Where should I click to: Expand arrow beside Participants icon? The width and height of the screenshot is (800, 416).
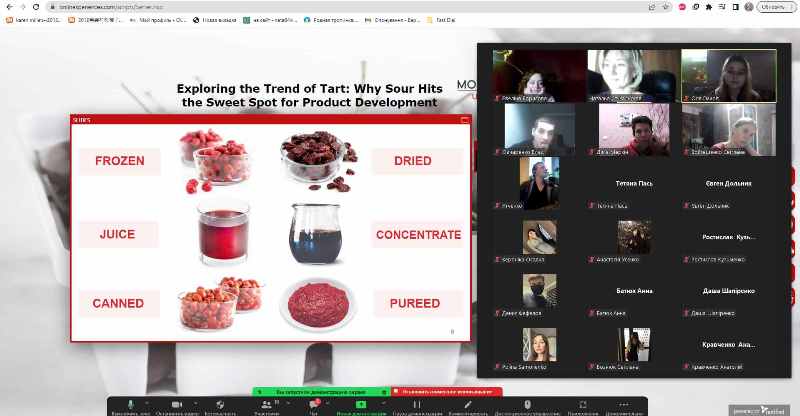tap(289, 403)
